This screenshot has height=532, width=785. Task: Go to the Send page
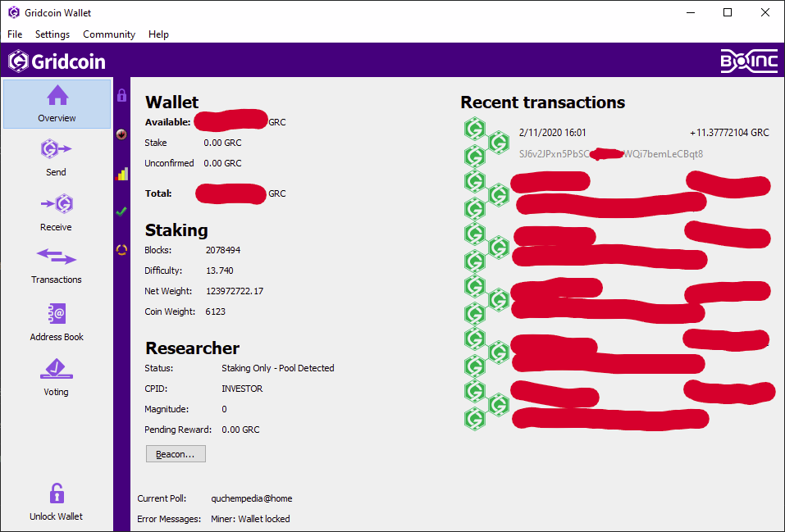(x=56, y=157)
